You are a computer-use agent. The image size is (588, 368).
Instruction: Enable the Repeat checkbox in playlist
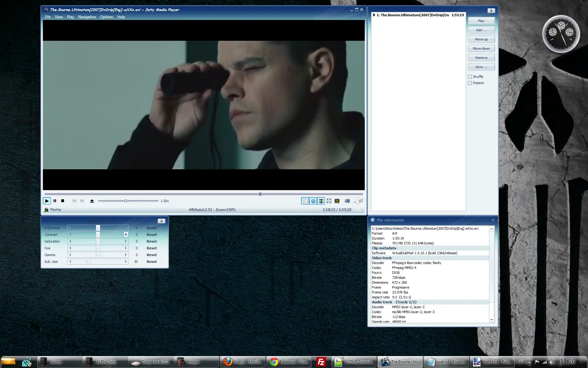pos(470,83)
